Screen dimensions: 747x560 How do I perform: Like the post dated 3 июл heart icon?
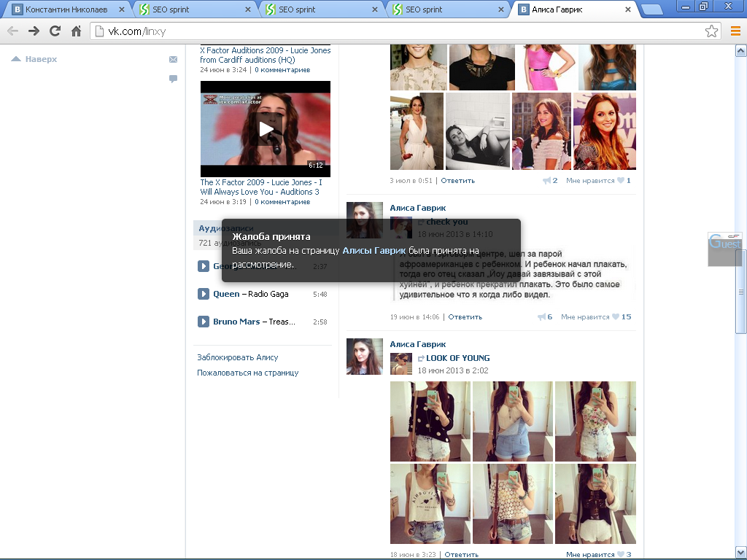point(620,181)
